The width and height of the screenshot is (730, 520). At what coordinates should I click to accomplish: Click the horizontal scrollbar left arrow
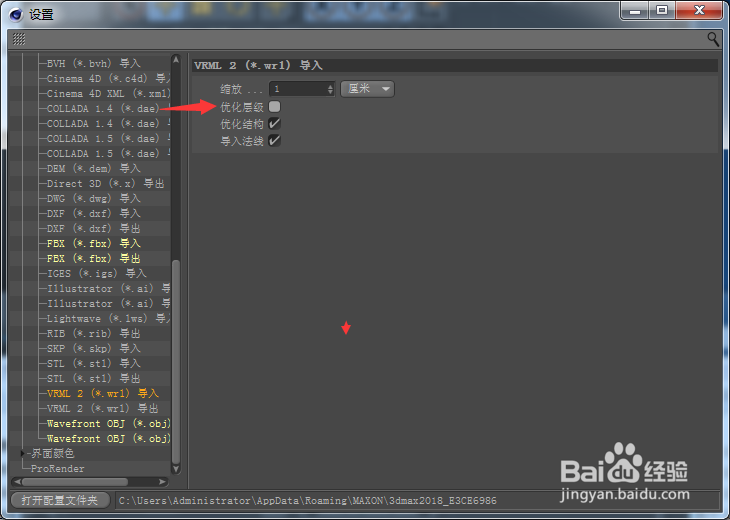pyautogui.click(x=17, y=481)
